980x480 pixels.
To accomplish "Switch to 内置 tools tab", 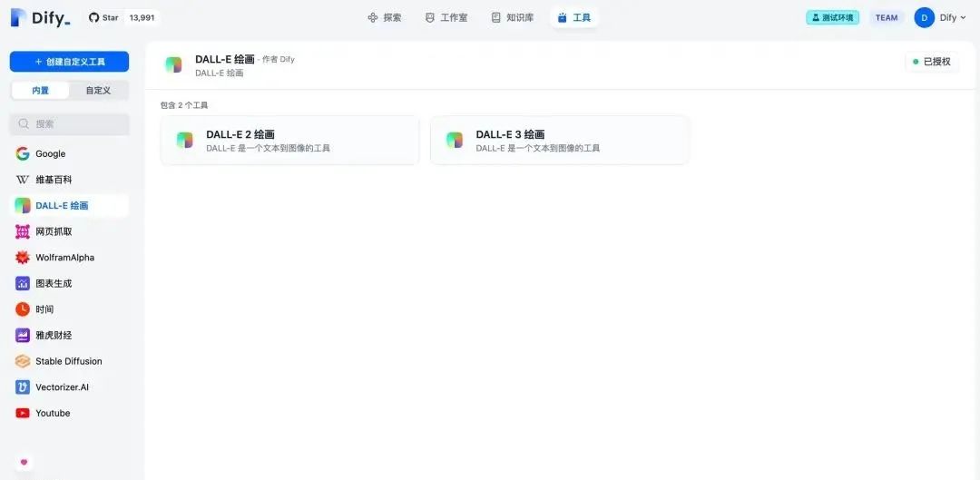I will (x=41, y=90).
